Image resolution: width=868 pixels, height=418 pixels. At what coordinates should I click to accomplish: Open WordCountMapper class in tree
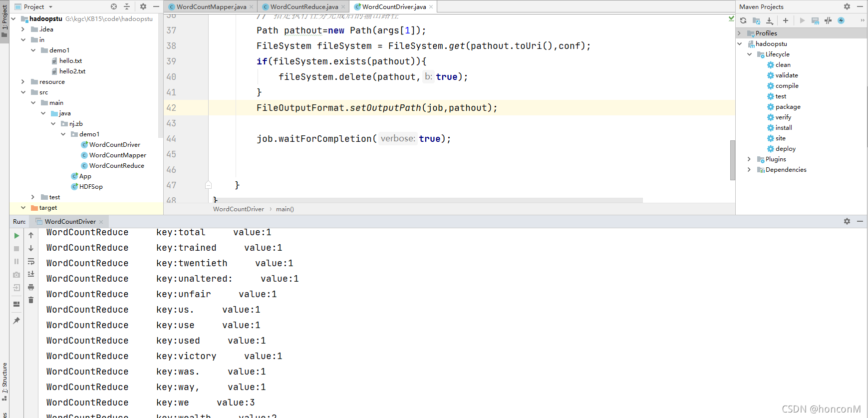113,155
